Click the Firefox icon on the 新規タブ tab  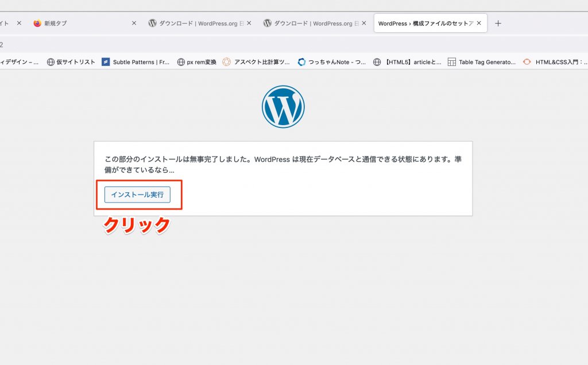pyautogui.click(x=37, y=24)
